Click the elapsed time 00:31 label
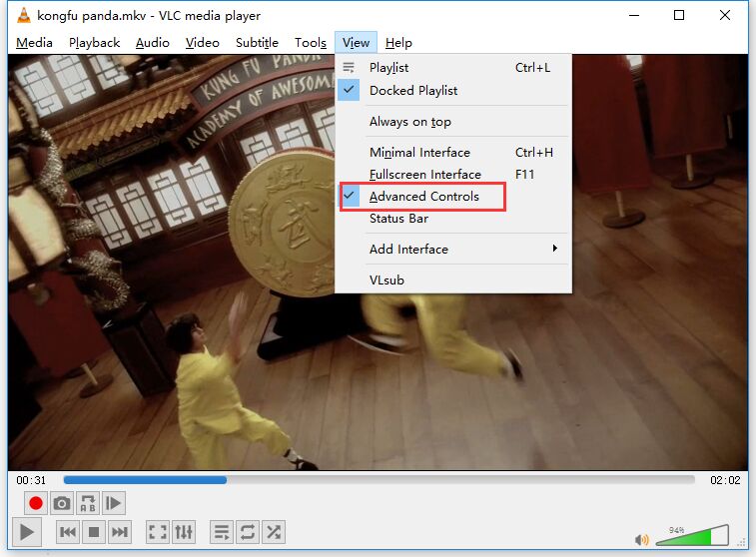The height and width of the screenshot is (557, 756). 31,480
